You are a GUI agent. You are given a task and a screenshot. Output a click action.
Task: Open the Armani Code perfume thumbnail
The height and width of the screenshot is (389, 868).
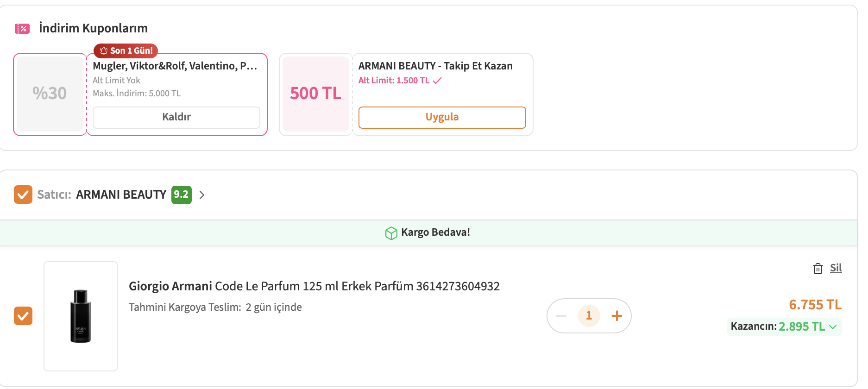(x=81, y=316)
